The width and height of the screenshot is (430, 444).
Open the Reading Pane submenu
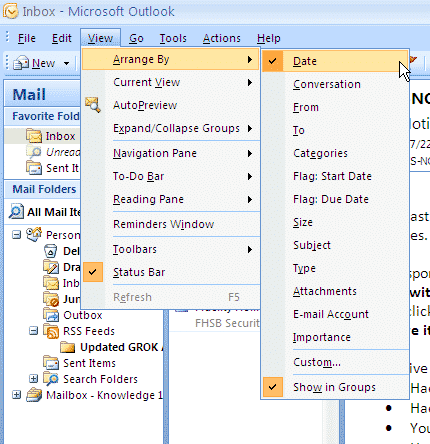point(170,199)
